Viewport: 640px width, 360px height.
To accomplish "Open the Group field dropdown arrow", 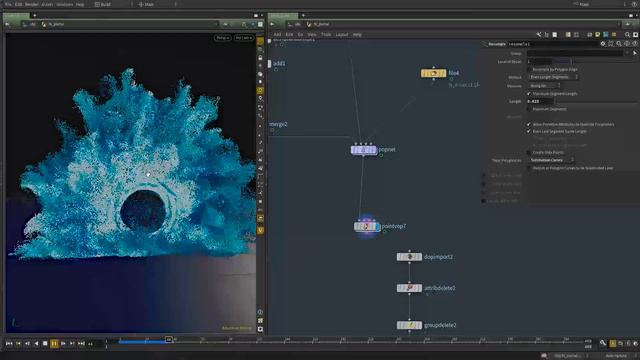I will click(x=627, y=53).
